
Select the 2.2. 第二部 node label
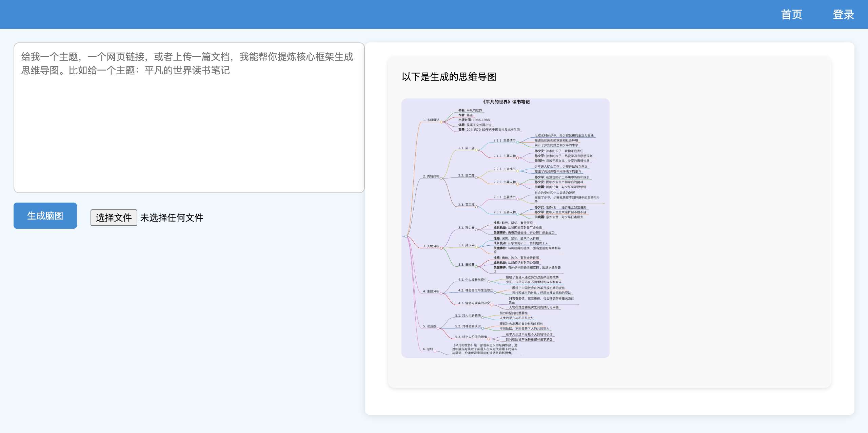point(466,175)
